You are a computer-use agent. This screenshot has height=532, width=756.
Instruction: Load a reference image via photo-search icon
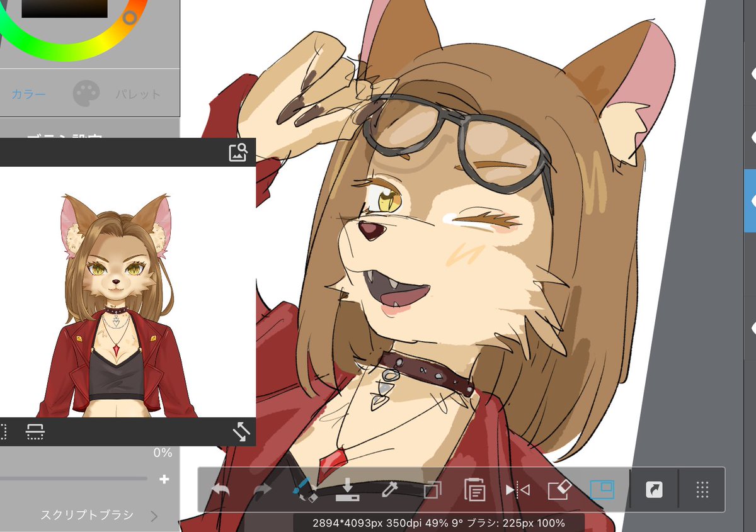(x=238, y=152)
